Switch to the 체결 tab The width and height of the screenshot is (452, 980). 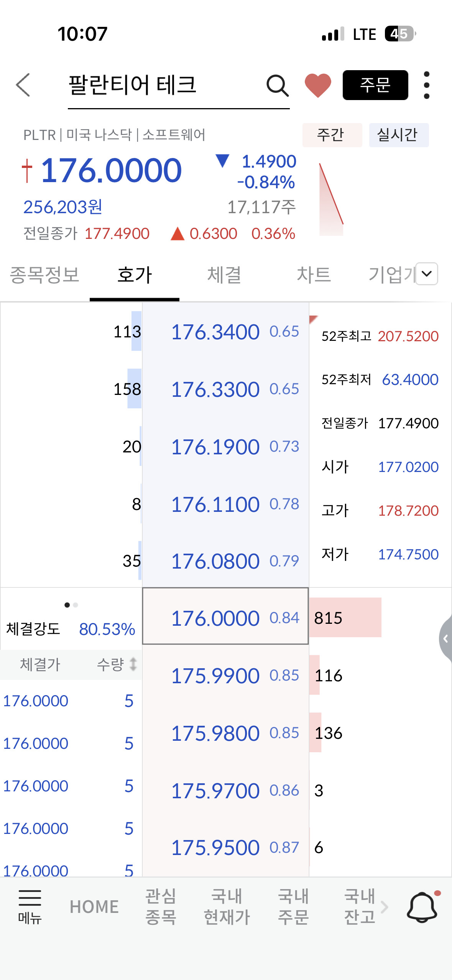click(x=224, y=275)
